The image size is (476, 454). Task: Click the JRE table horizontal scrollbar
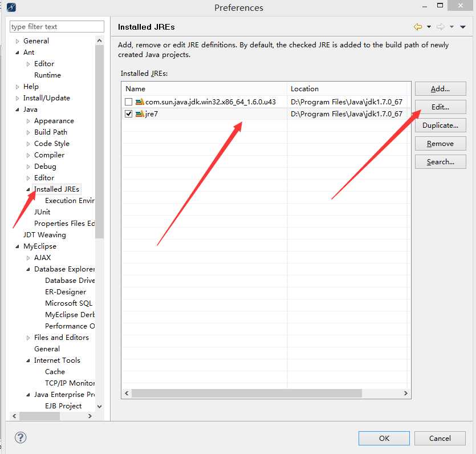tap(246, 394)
